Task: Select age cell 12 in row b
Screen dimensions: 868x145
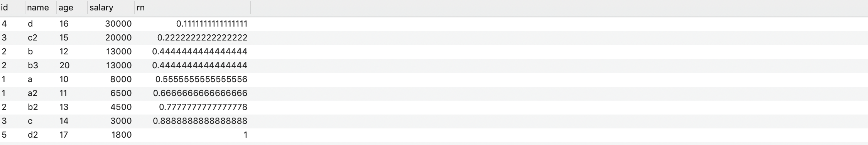Action: coord(72,52)
